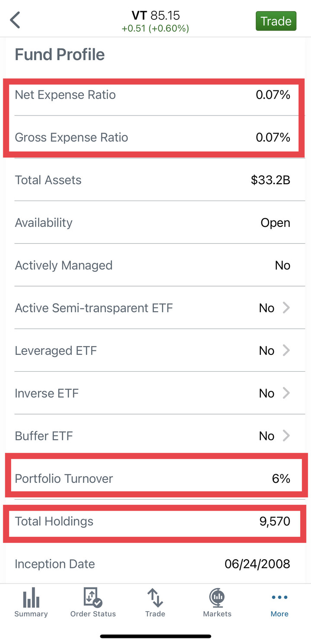Select the Summary tab label
This screenshot has height=644, width=311.
point(31,614)
